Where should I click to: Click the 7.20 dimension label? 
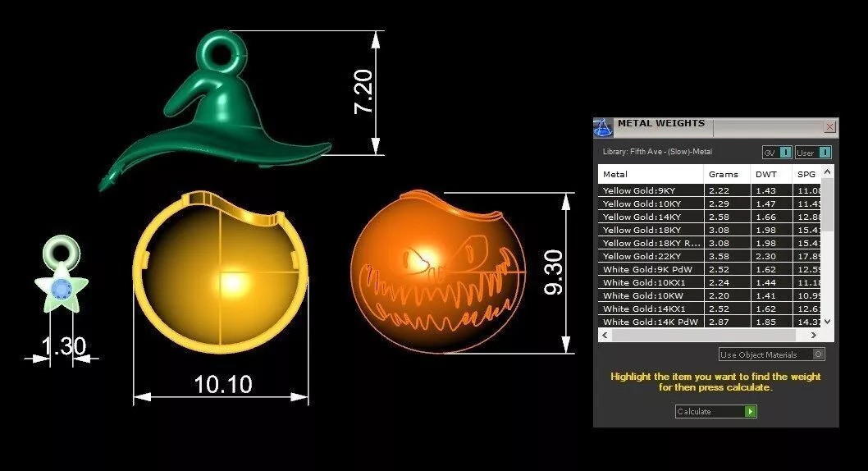click(363, 92)
